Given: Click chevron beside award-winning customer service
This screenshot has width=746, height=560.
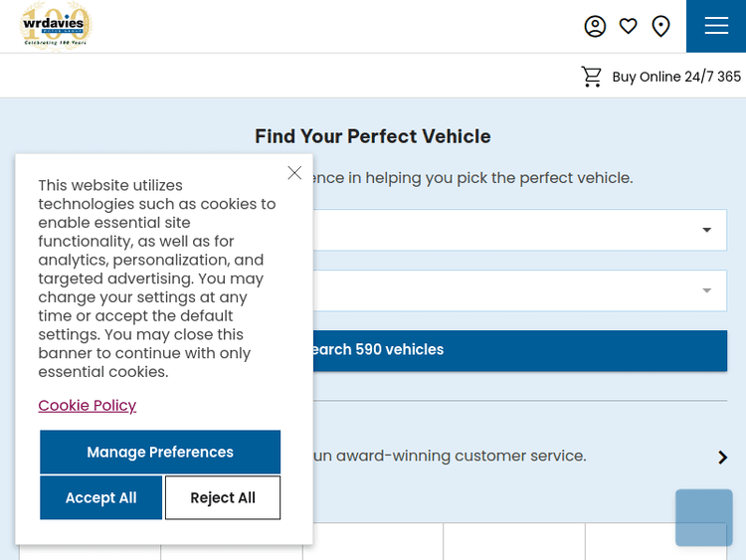Looking at the screenshot, I should (x=722, y=457).
